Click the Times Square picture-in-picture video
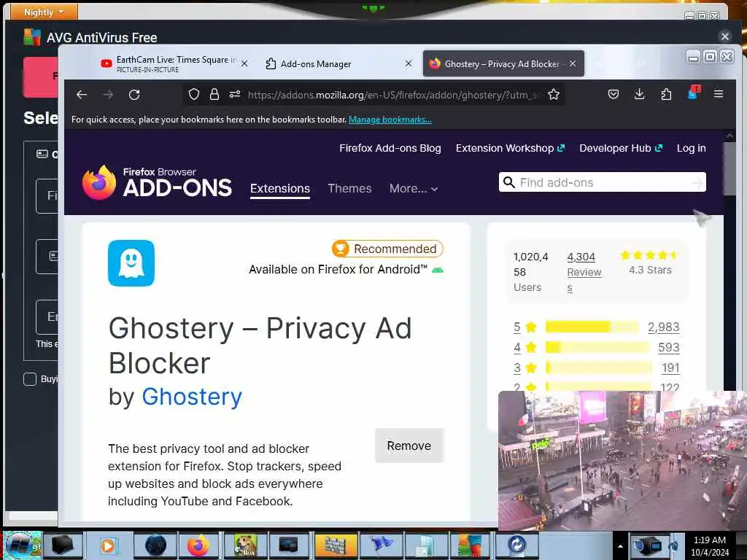This screenshot has height=560, width=747. click(622, 461)
